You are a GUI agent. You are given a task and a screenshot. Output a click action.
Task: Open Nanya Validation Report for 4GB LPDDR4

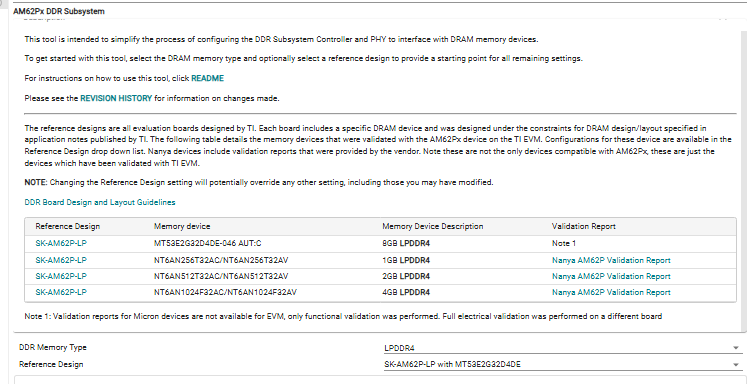click(x=611, y=292)
